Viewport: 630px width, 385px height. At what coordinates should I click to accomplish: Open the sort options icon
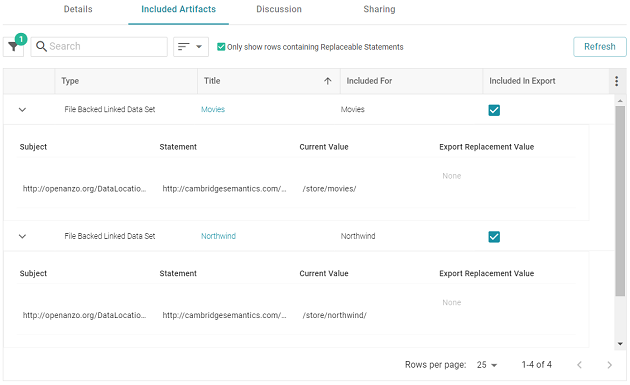tap(190, 47)
